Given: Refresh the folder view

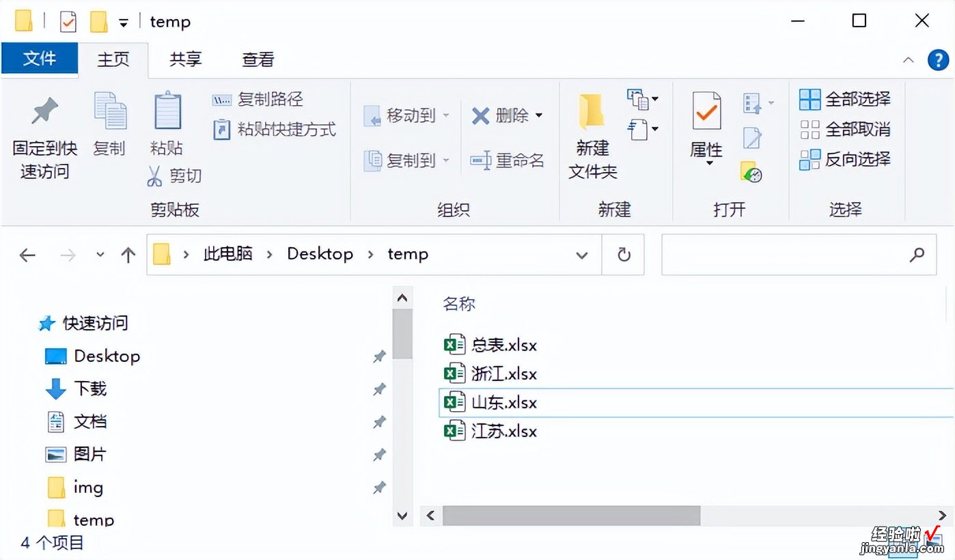Looking at the screenshot, I should point(623,255).
